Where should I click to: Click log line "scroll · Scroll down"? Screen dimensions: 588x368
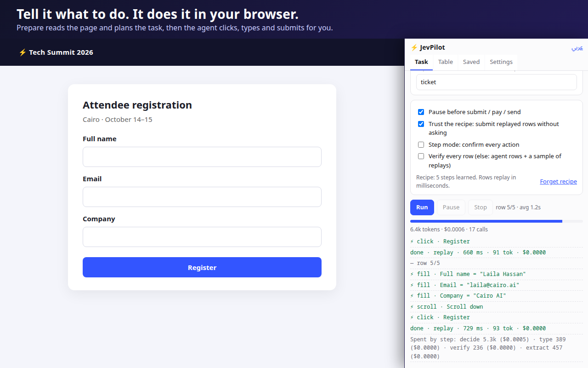pos(497,307)
